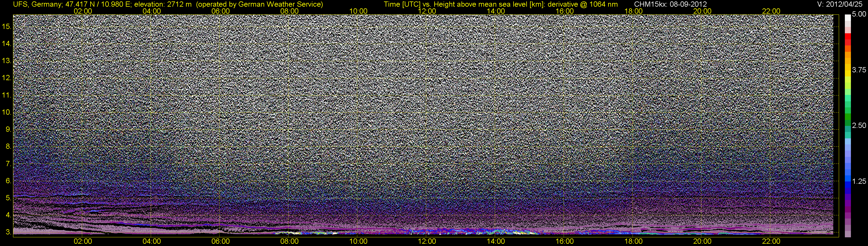Screen dimensions: 868x246
Task: Click the "14:00" label on the bottom axis
Action: click(x=496, y=241)
